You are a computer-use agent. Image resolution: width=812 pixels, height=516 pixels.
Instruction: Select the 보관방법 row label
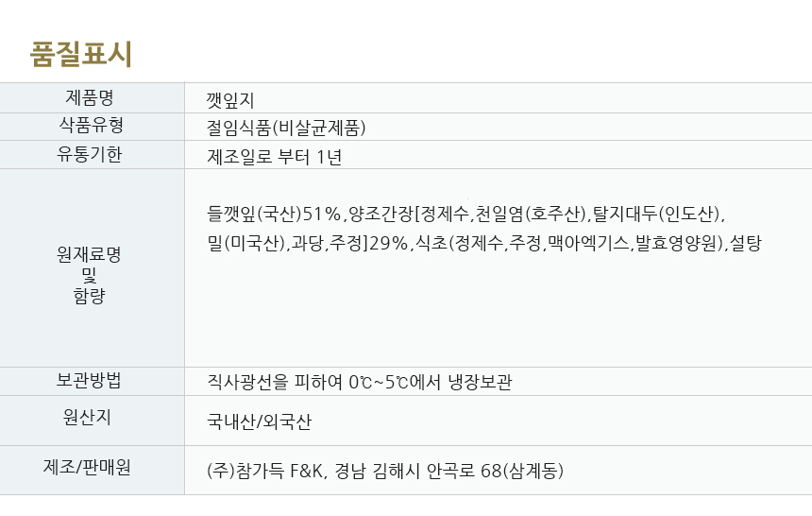(91, 381)
